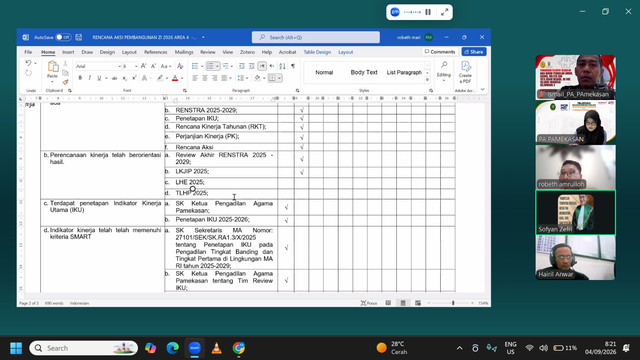Open the File menu

28,52
